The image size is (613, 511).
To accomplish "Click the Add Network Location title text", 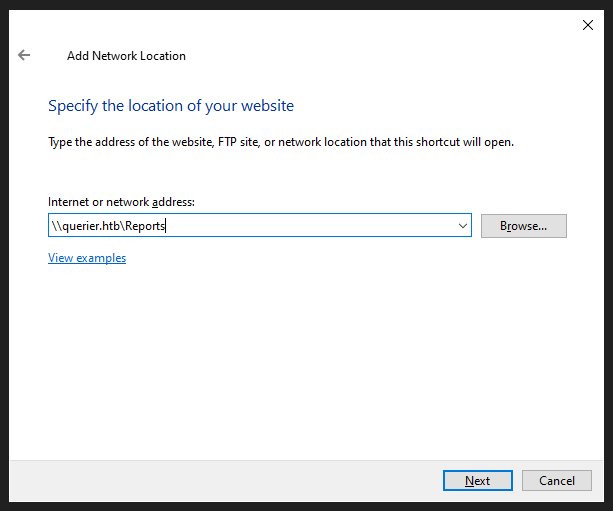I will point(126,56).
